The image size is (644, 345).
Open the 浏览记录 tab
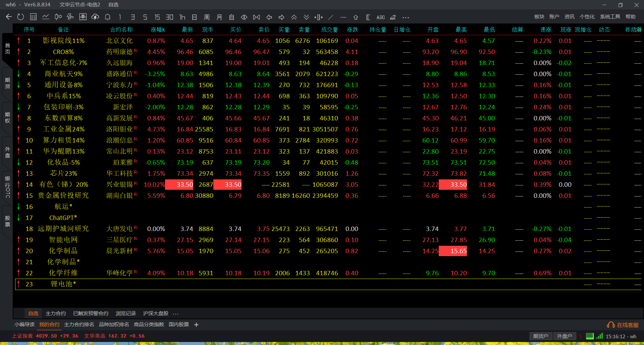126,313
